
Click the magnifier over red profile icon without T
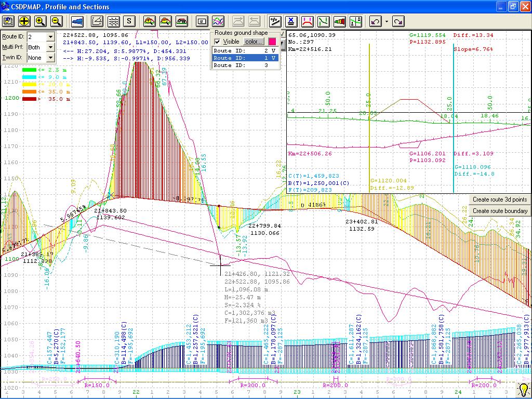click(166, 21)
